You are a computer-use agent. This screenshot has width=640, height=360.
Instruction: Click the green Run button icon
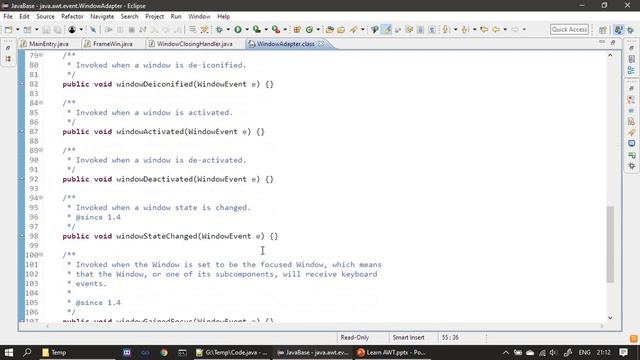click(238, 29)
